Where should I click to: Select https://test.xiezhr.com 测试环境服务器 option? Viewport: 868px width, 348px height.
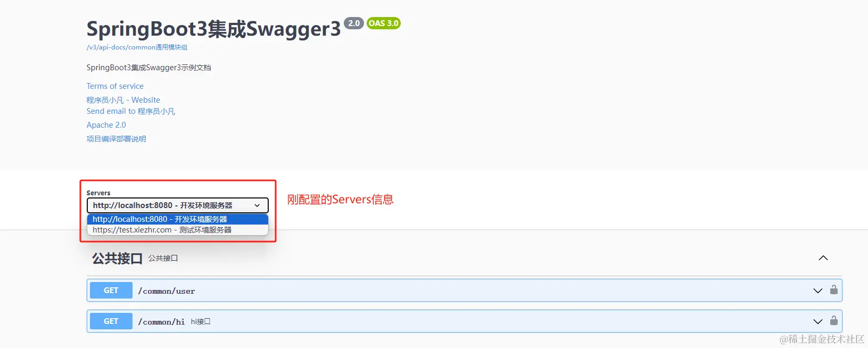[178, 230]
